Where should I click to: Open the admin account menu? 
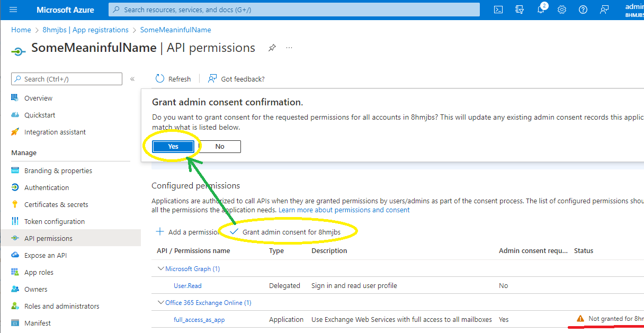pos(634,10)
